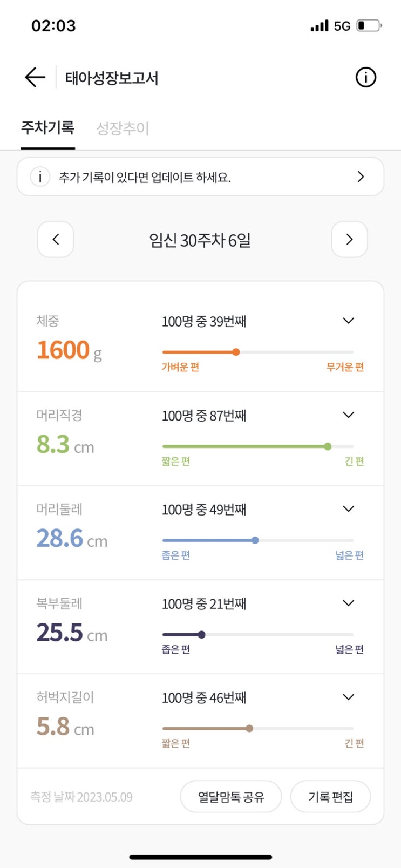
Task: Tap the 임신 30주차 6일 week title
Action: (x=200, y=240)
